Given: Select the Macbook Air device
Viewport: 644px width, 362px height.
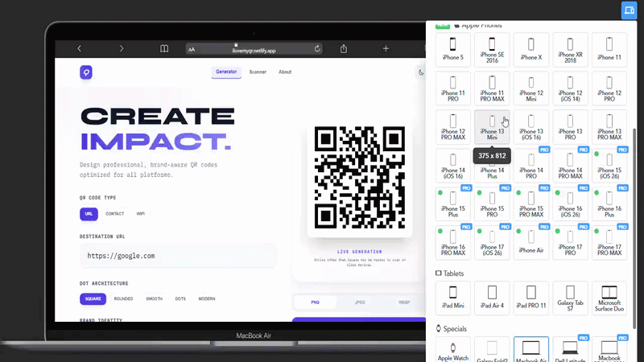Looking at the screenshot, I should 531,349.
